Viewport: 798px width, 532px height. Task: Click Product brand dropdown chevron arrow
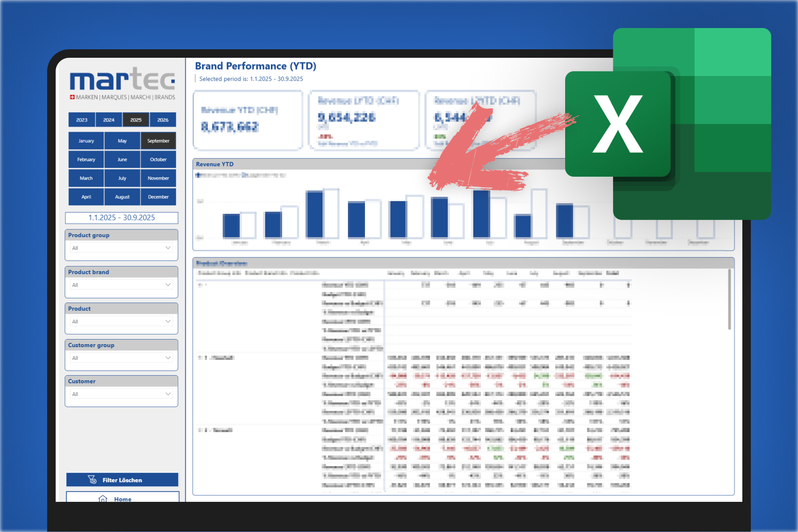click(x=168, y=285)
